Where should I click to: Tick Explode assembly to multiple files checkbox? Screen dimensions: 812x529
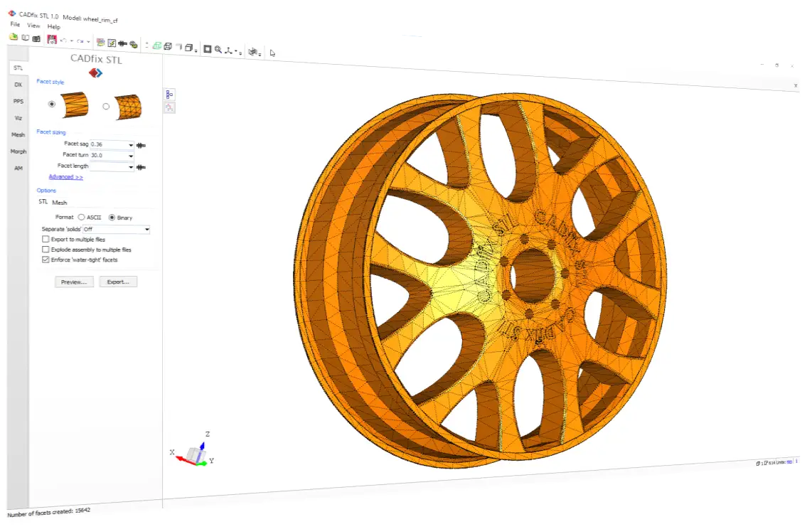tap(46, 250)
